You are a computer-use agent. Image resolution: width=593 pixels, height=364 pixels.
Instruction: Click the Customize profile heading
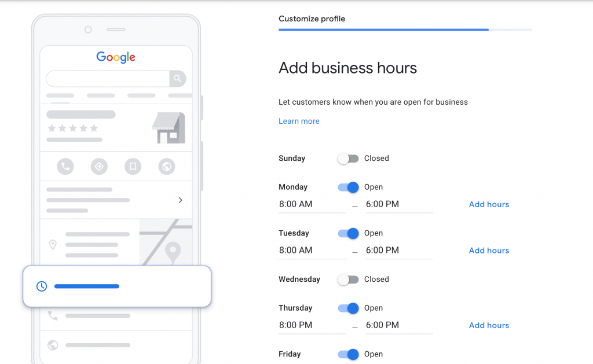coord(312,19)
